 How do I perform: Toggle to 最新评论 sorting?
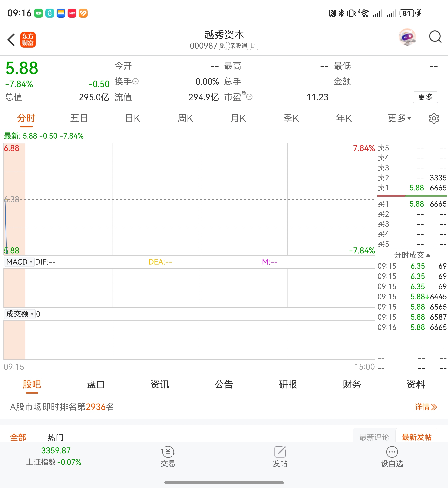(374, 437)
